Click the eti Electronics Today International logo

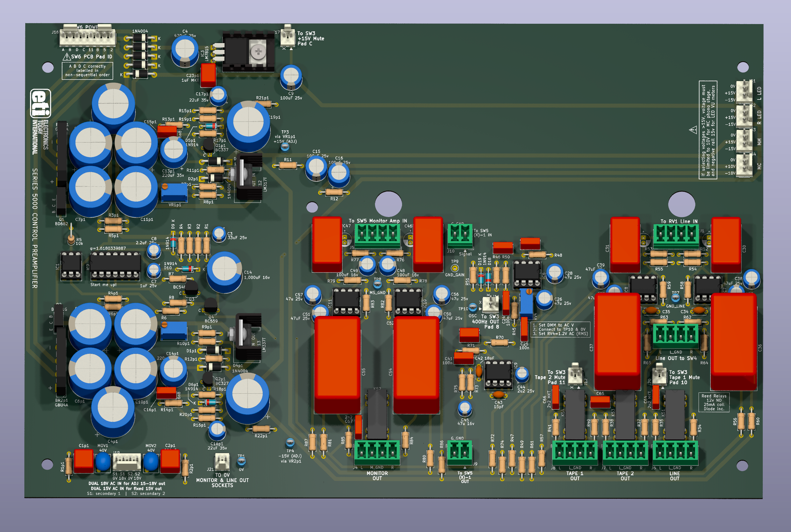[40, 121]
